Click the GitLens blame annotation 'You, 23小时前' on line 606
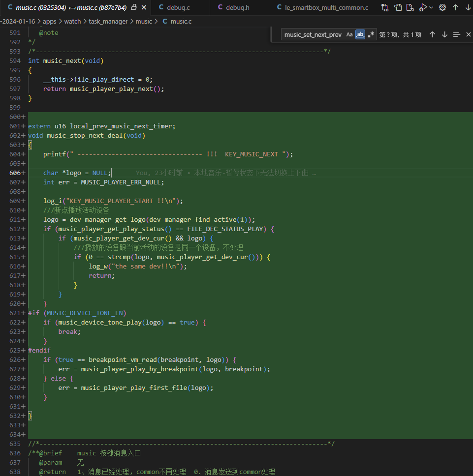This screenshot has height=476, width=473. coord(159,173)
